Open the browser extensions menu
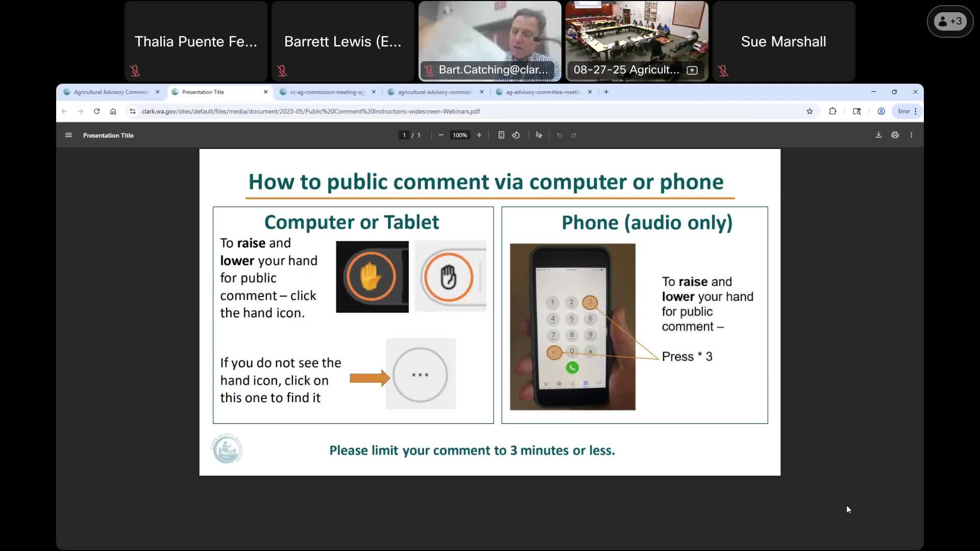Image resolution: width=980 pixels, height=551 pixels. click(x=832, y=111)
